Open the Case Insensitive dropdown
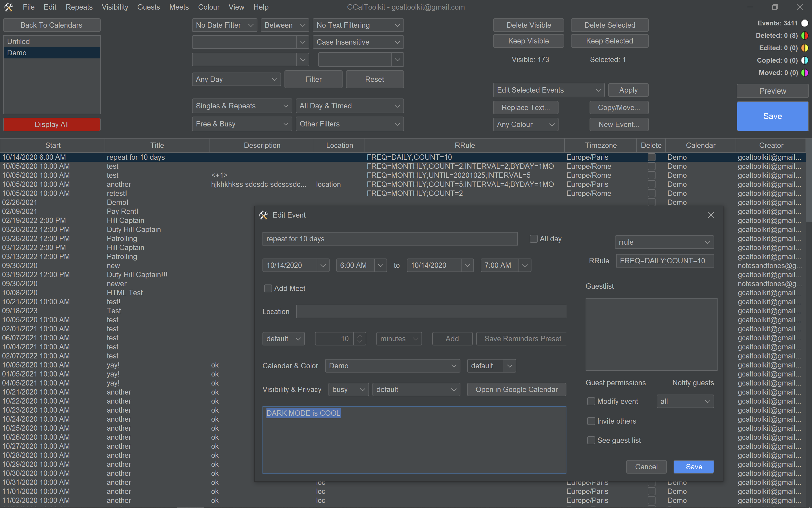 coord(358,42)
